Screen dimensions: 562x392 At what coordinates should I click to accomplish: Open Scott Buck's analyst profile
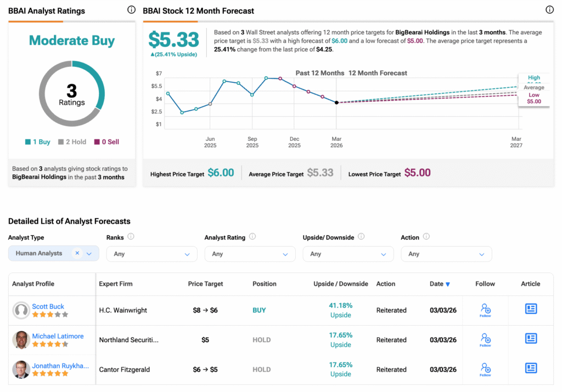[48, 306]
